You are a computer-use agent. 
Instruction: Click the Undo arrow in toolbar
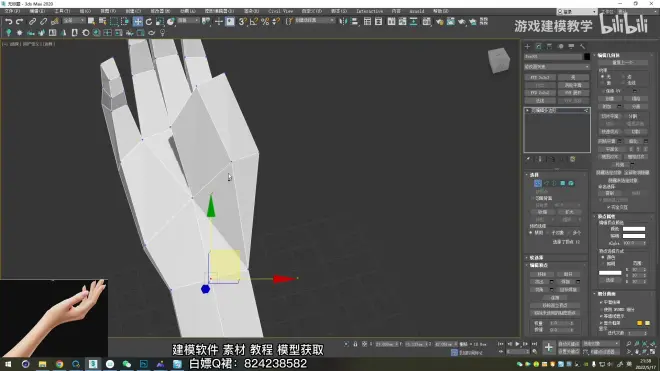pos(8,21)
